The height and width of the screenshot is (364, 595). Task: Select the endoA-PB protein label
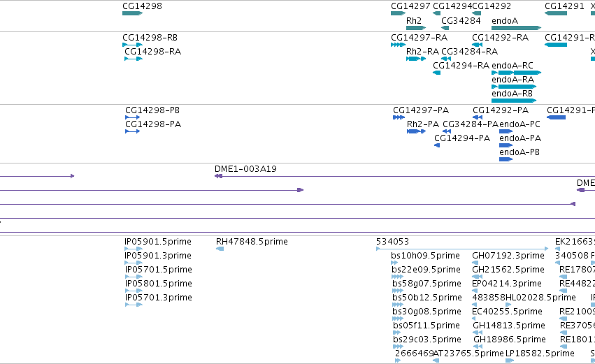click(519, 152)
